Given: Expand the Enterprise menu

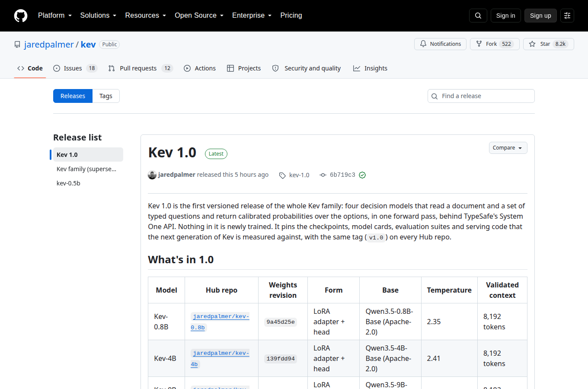Looking at the screenshot, I should click(x=252, y=16).
